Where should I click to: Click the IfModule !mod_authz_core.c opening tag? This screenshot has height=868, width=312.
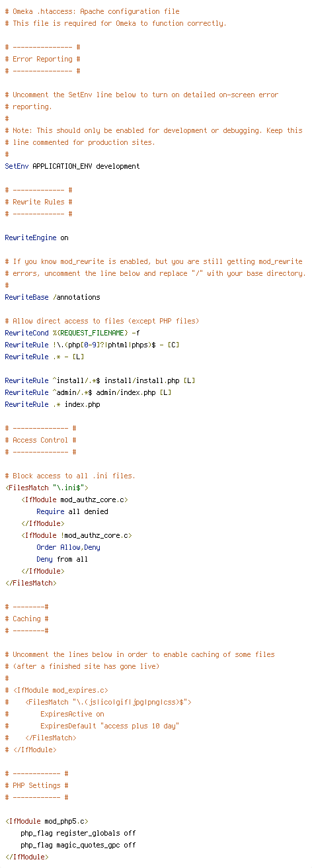click(x=76, y=535)
